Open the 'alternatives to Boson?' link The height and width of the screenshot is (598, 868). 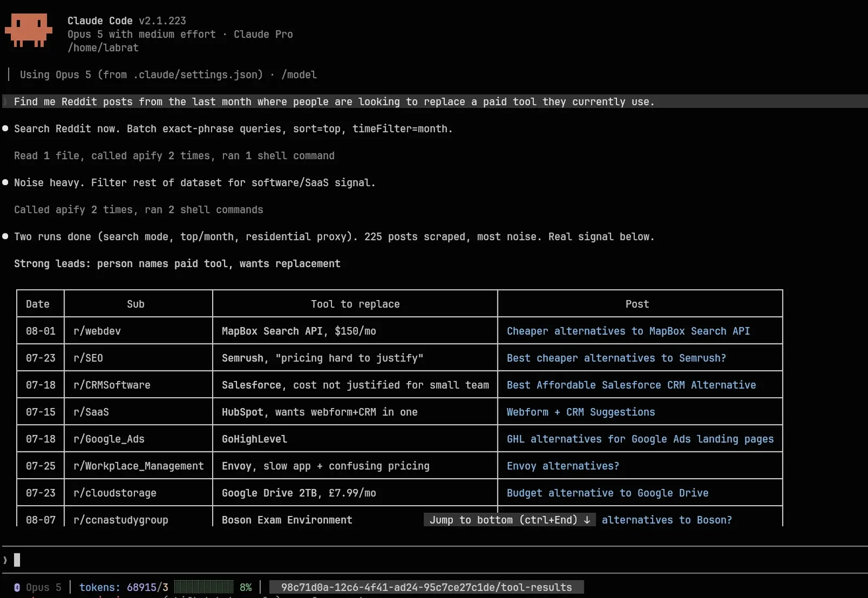tap(667, 520)
